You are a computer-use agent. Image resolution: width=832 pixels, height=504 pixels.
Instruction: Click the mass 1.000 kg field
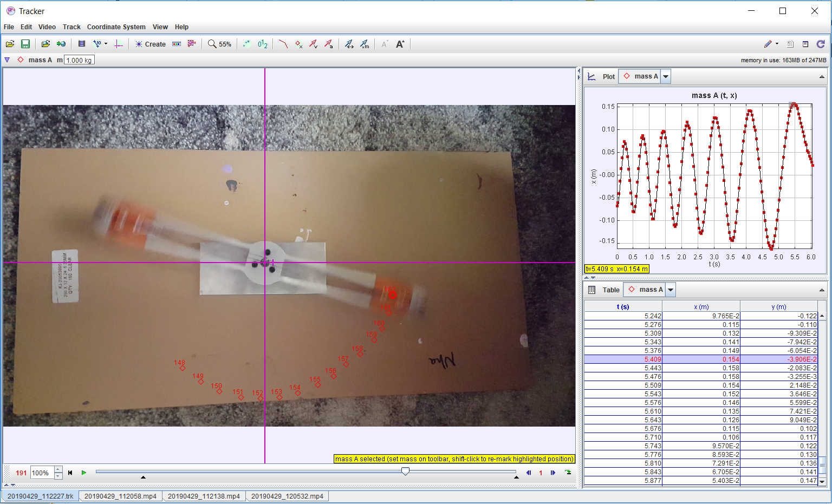tap(79, 60)
